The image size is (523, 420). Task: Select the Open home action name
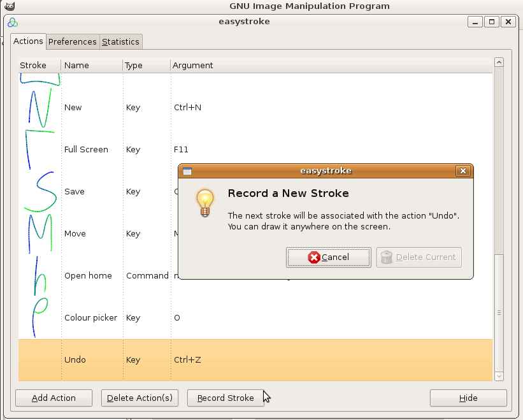[88, 276]
